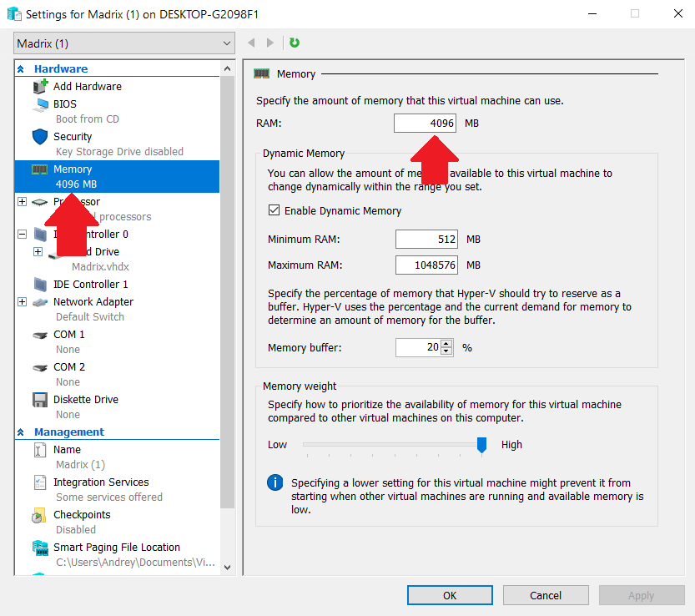Click the Memory weight slider thumb
The height and width of the screenshot is (616, 695).
click(x=481, y=444)
